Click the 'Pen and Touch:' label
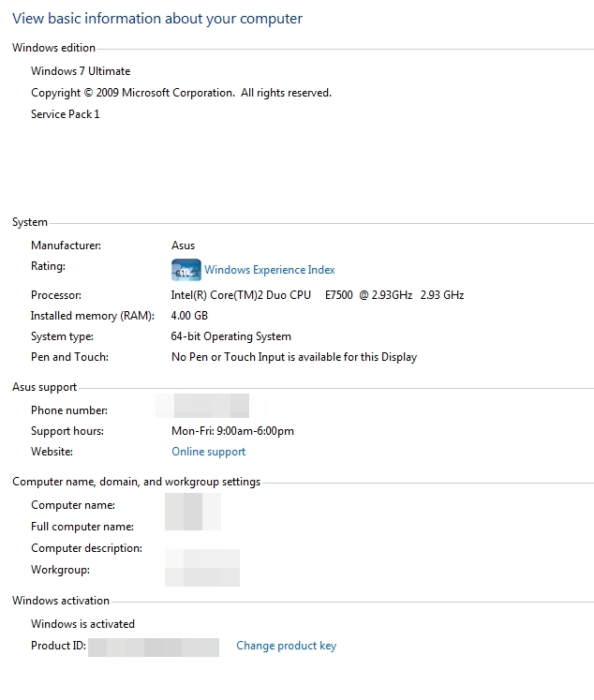 pos(69,357)
